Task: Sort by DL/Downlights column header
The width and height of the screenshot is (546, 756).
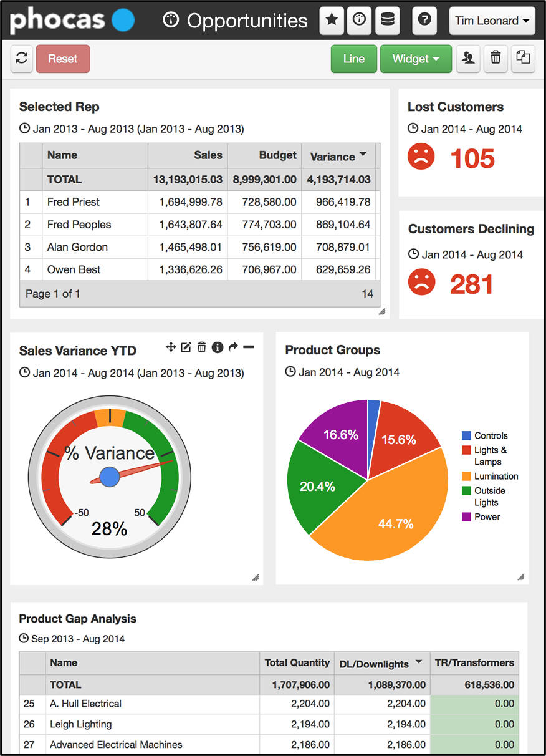Action: click(381, 663)
